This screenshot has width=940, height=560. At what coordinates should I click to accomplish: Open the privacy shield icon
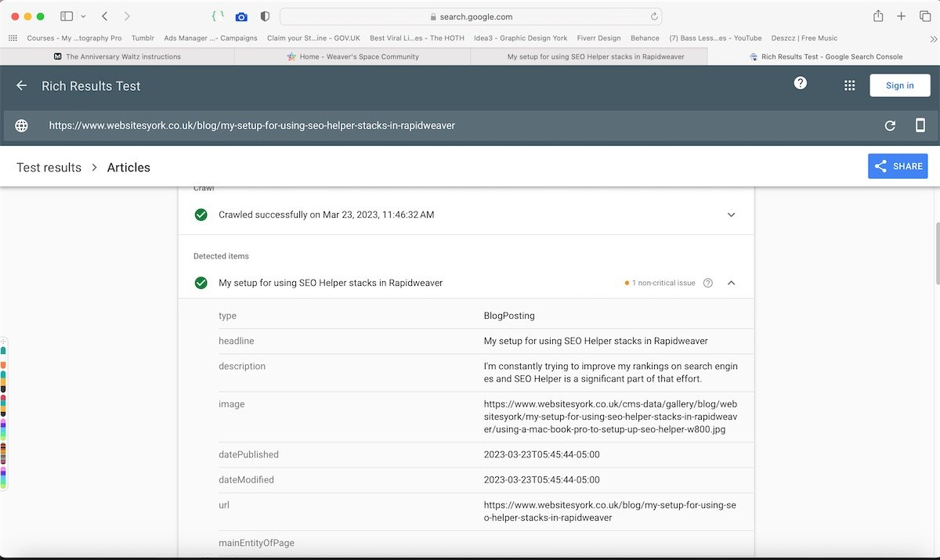[x=265, y=16]
